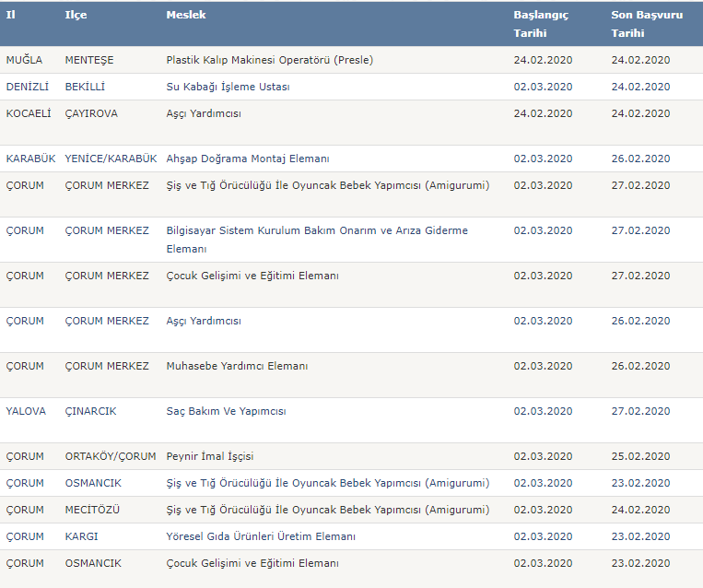The width and height of the screenshot is (703, 588).
Task: Click ORTAKÖY/ÇORUM district cell
Action: click(111, 456)
